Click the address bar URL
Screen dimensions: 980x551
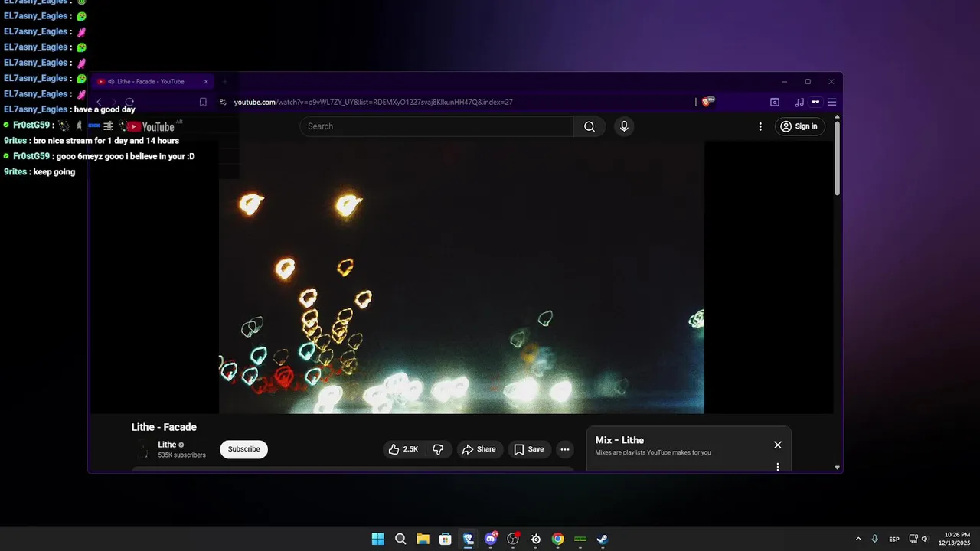pyautogui.click(x=373, y=102)
